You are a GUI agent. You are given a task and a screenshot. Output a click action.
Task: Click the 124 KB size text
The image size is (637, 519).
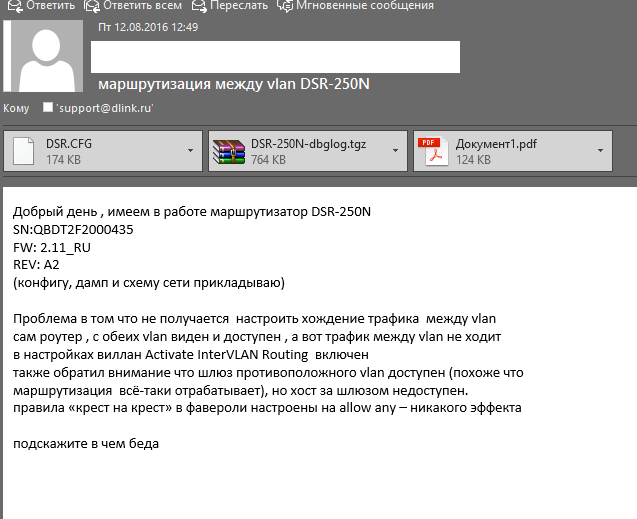473,160
